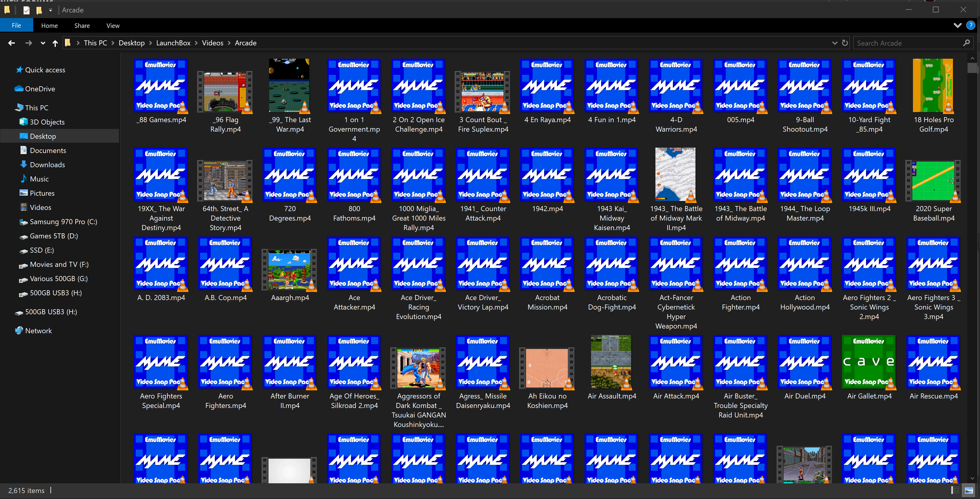
Task: Select OneDrive in navigation pane
Action: (x=40, y=89)
